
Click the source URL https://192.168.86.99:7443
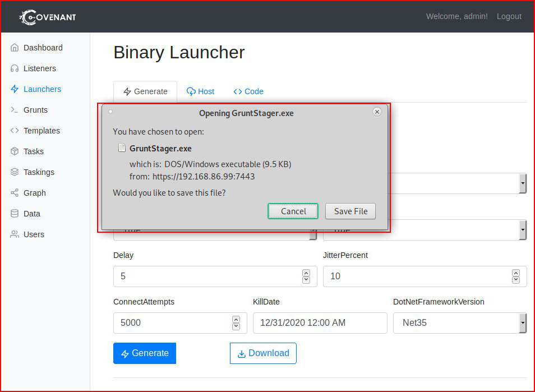click(204, 177)
